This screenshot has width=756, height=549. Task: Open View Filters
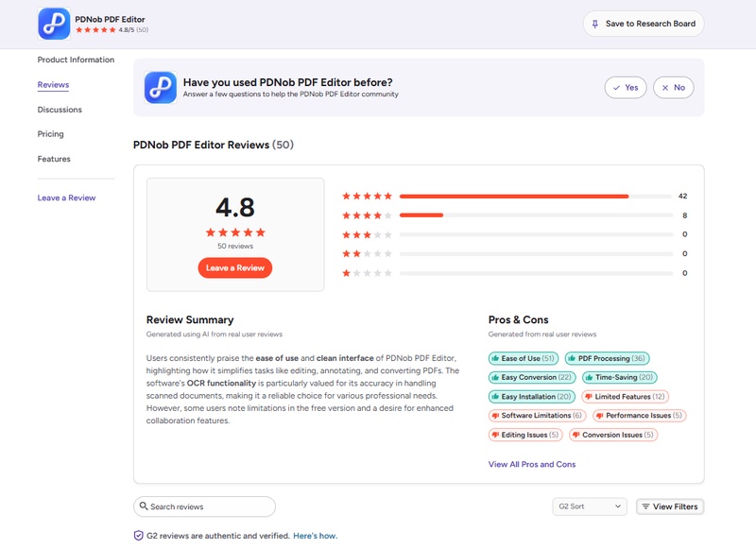[670, 506]
